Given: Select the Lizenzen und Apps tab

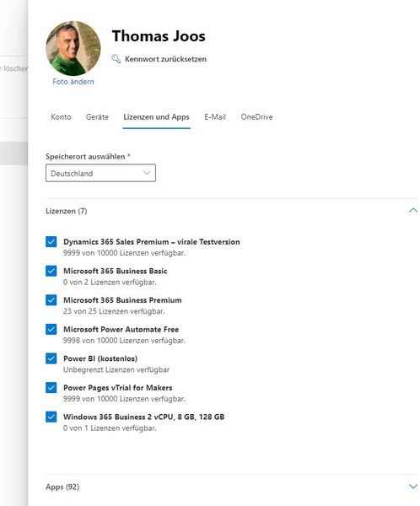Looking at the screenshot, I should pos(156,117).
